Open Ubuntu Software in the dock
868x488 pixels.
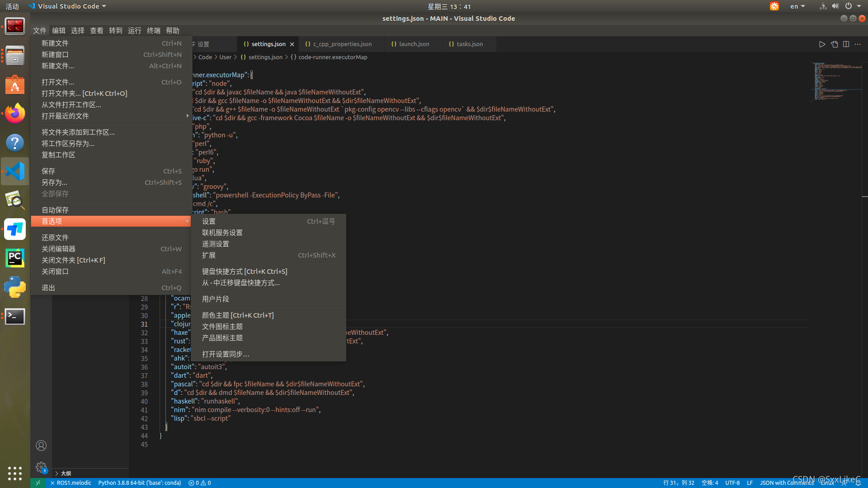click(x=15, y=84)
